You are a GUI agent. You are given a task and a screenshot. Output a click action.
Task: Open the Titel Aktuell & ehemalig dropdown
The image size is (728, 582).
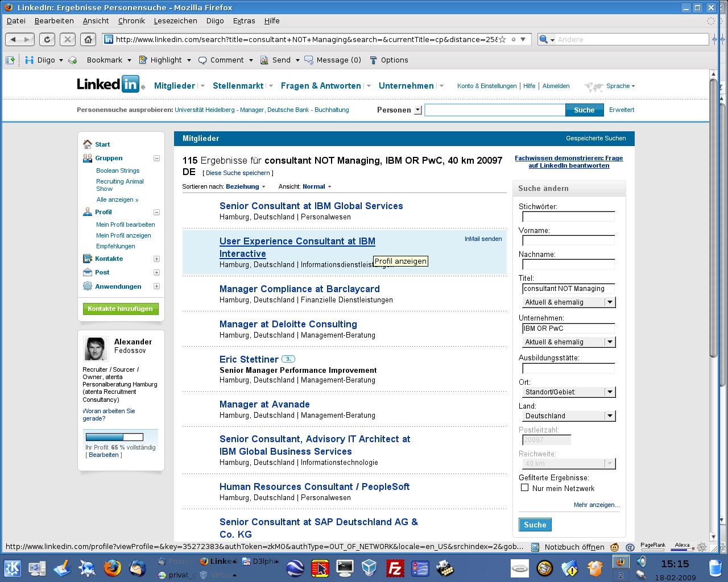(569, 302)
